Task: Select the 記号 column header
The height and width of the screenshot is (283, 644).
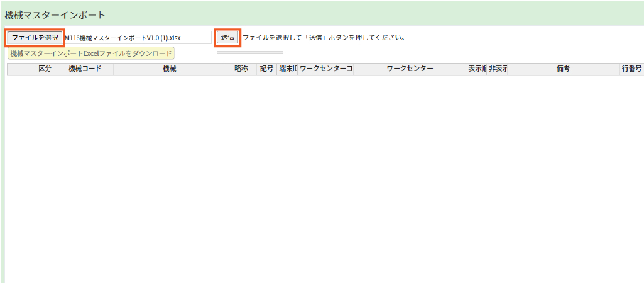Action: (266, 69)
